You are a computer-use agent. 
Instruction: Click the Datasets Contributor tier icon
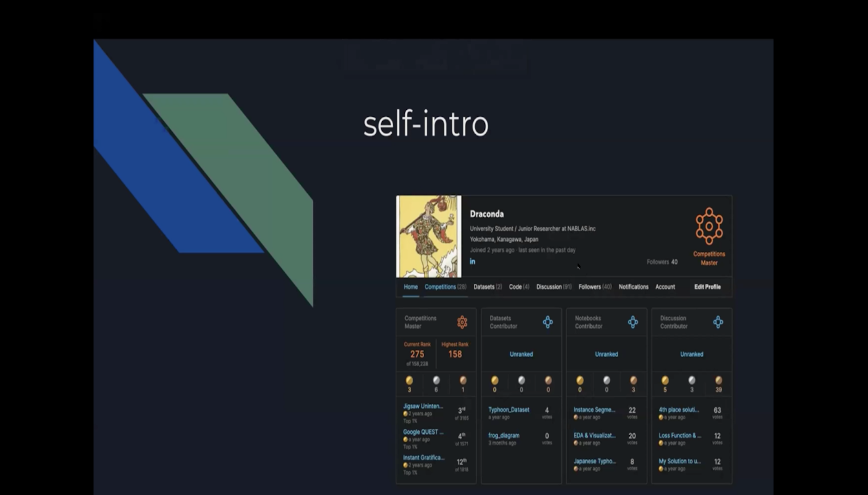(547, 322)
